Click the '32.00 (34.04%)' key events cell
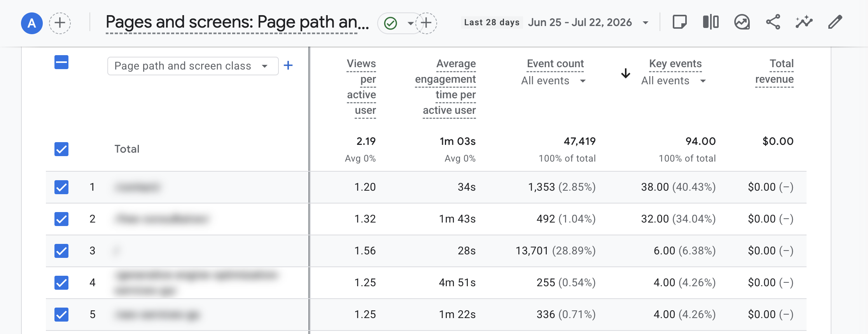This screenshot has height=334, width=868. [678, 219]
